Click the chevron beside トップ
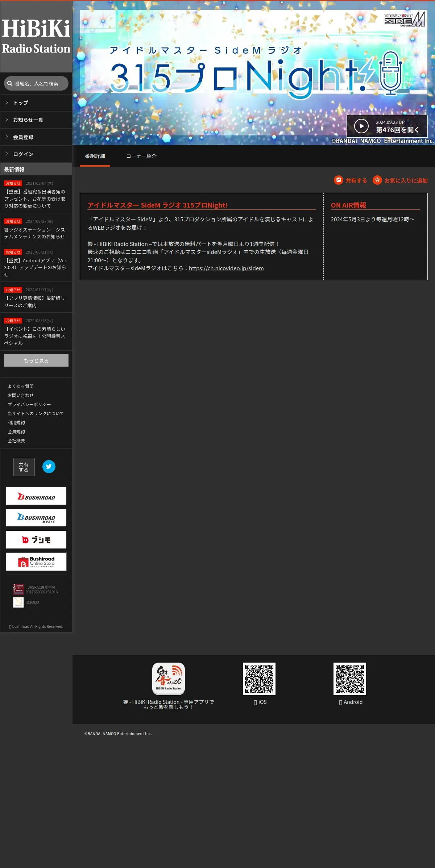The width and height of the screenshot is (435, 868). (x=7, y=103)
